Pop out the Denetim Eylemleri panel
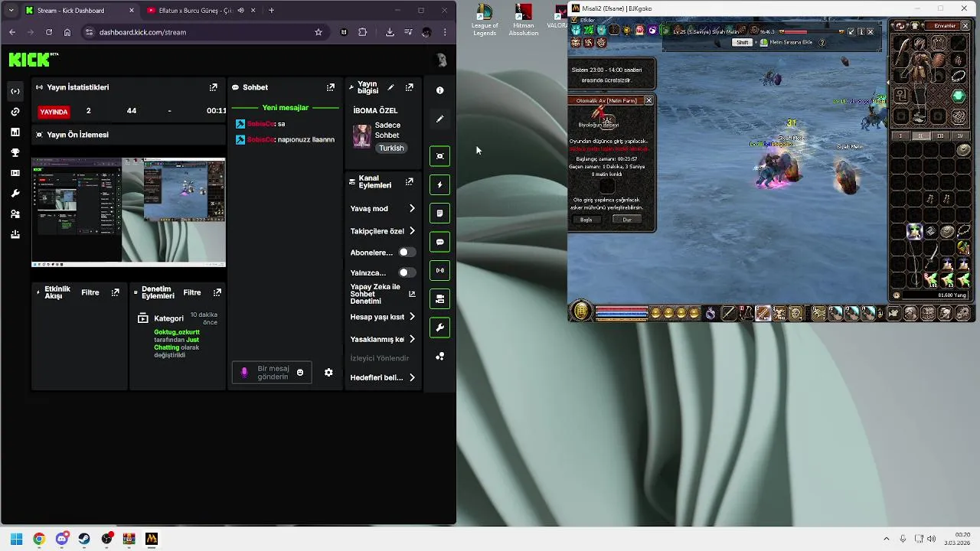The width and height of the screenshot is (980, 551). pos(217,292)
